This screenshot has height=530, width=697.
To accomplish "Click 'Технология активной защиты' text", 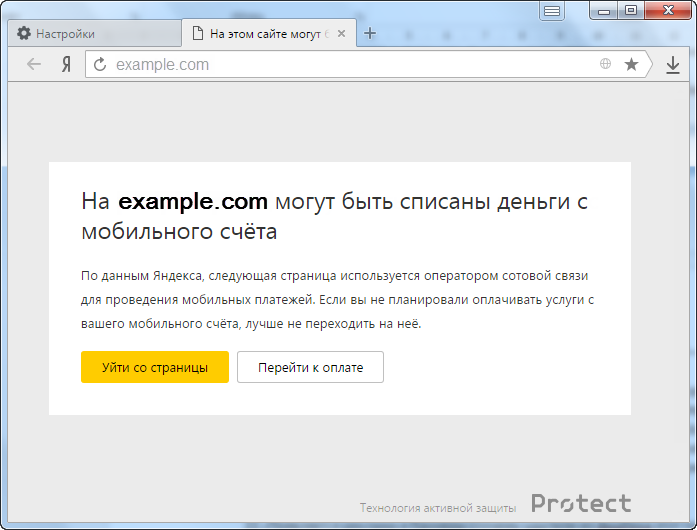I will 438,508.
